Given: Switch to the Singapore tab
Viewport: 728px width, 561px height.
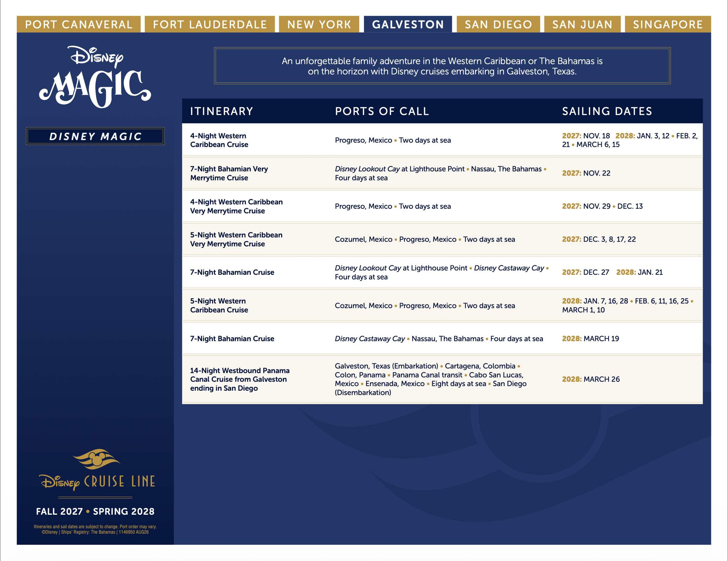Looking at the screenshot, I should click(x=668, y=24).
